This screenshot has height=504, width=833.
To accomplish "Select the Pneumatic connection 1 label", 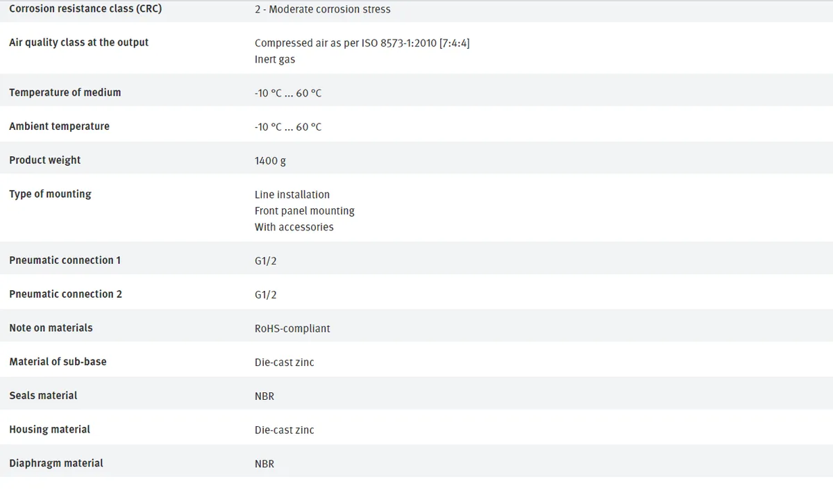I will point(65,260).
